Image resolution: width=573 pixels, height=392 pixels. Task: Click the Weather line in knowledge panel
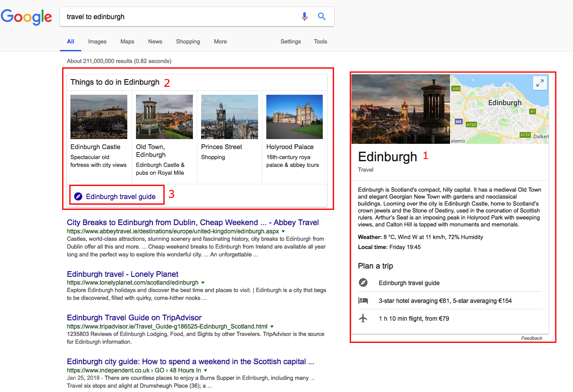coord(421,237)
